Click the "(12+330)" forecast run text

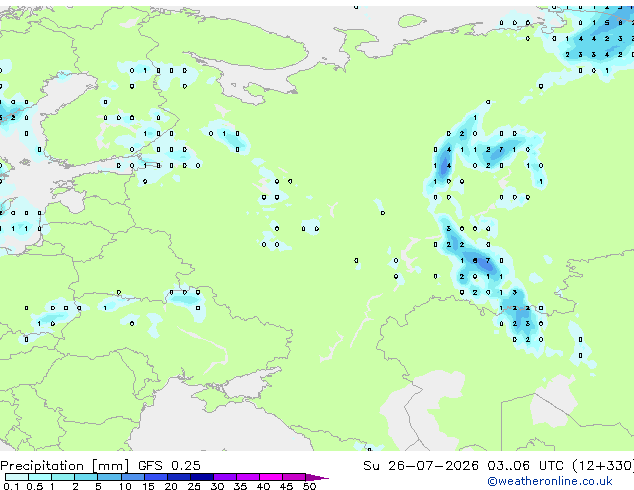pos(602,466)
